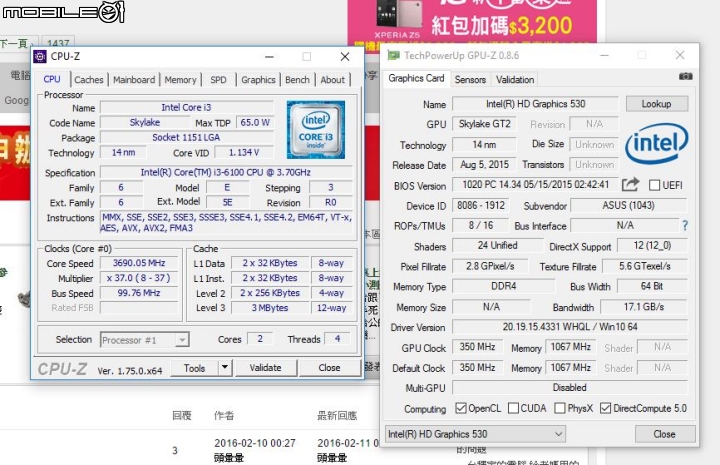Click the Close button in GPU-Z
The height and width of the screenshot is (465, 720).
pos(664,434)
